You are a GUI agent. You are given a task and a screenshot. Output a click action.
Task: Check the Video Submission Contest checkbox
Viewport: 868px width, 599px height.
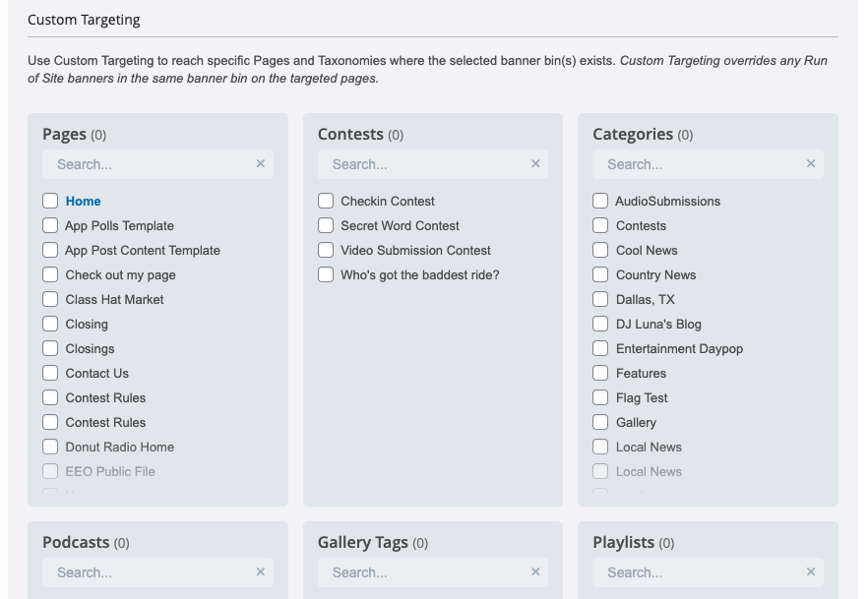[x=326, y=250]
